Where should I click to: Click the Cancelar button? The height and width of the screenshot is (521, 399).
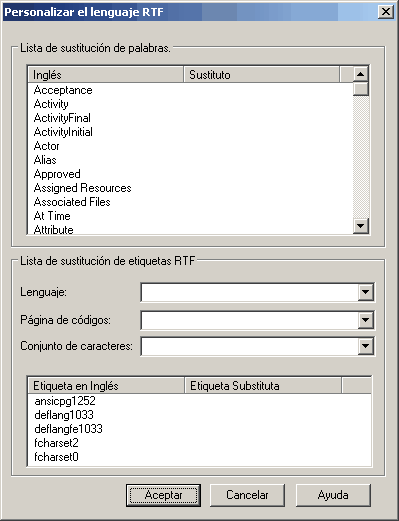pos(247,495)
